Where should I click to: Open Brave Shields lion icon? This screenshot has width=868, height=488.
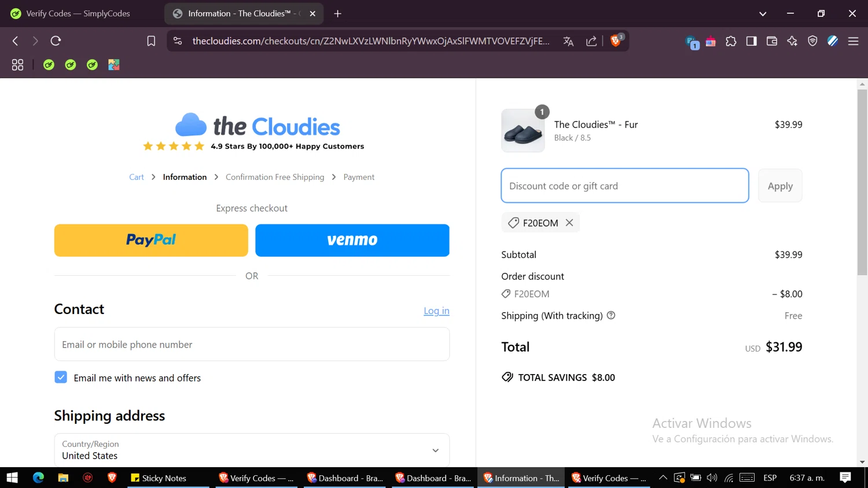(x=616, y=40)
